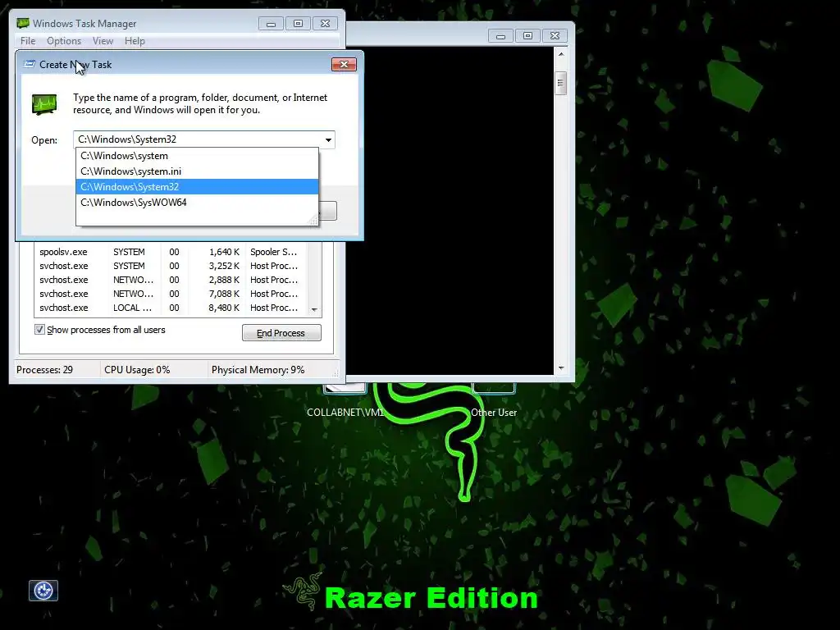Click the 1,640 K memory cell
The image size is (840, 630).
tap(225, 252)
